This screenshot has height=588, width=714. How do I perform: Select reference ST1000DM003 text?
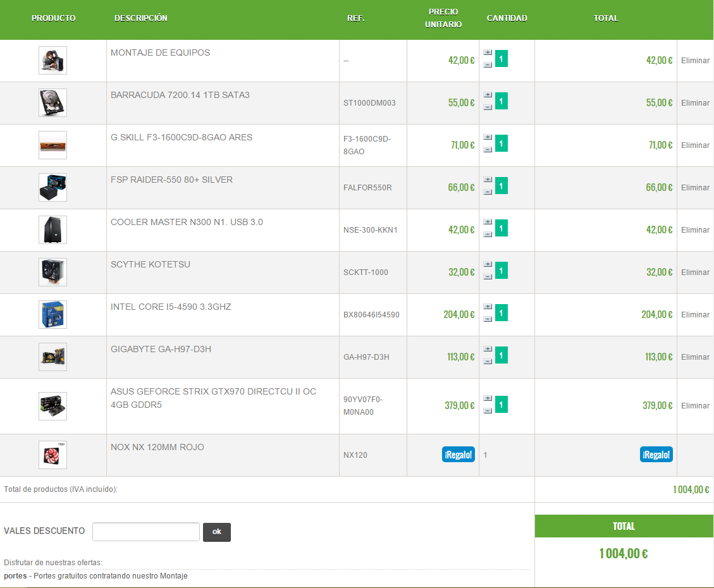pyautogui.click(x=369, y=103)
